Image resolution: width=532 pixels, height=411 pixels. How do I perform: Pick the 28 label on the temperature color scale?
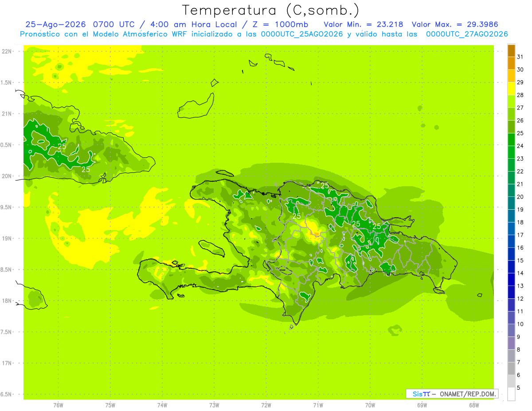pos(520,95)
